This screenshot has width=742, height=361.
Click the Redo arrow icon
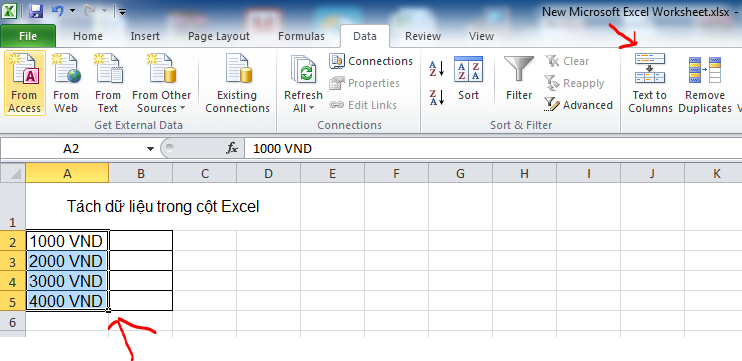point(90,11)
